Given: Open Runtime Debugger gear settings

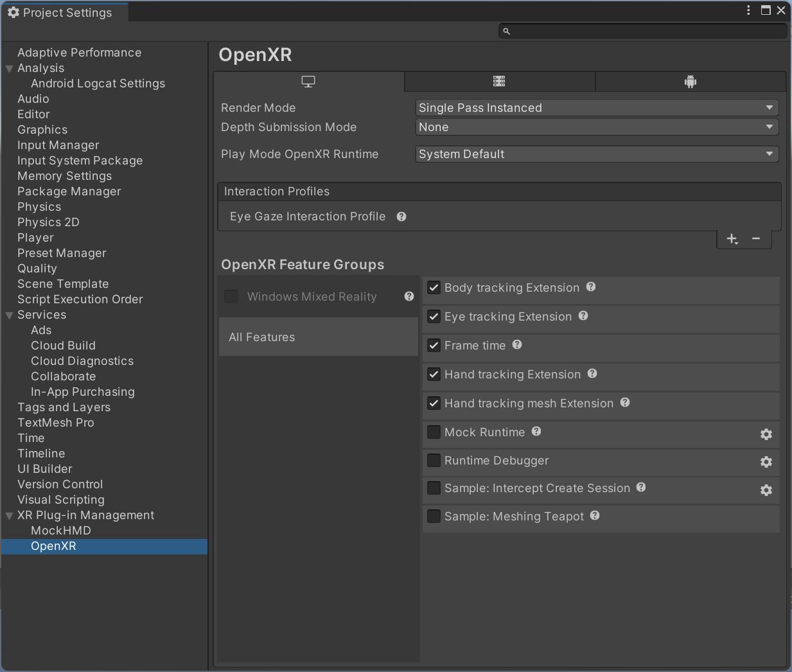Looking at the screenshot, I should [766, 462].
